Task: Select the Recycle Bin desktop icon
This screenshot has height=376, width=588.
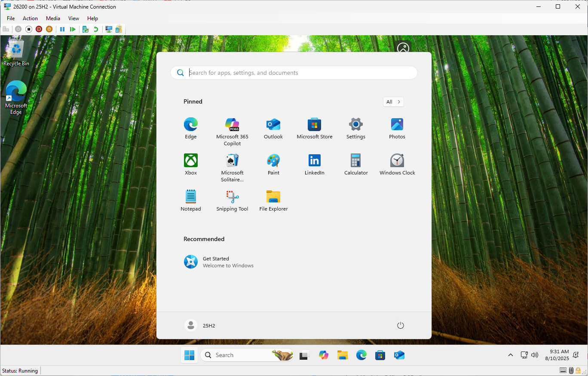Action: [x=16, y=53]
